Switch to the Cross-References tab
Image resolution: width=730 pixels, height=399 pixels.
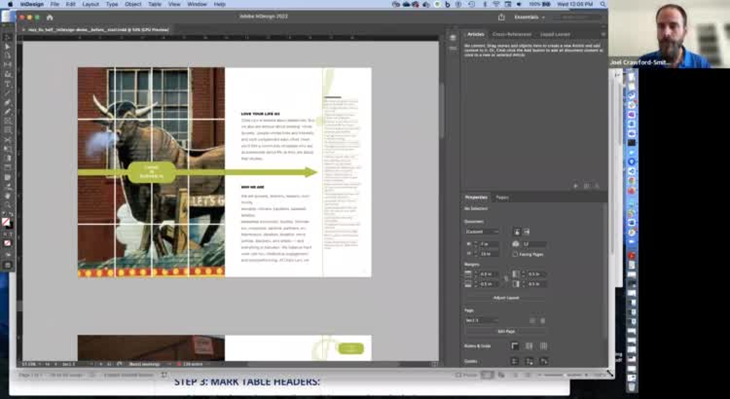tap(512, 34)
